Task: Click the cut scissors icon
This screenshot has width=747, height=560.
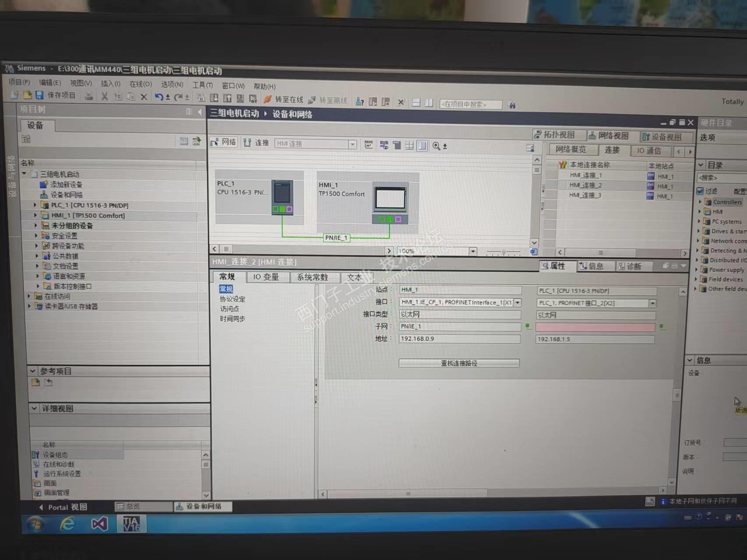Action: click(105, 96)
